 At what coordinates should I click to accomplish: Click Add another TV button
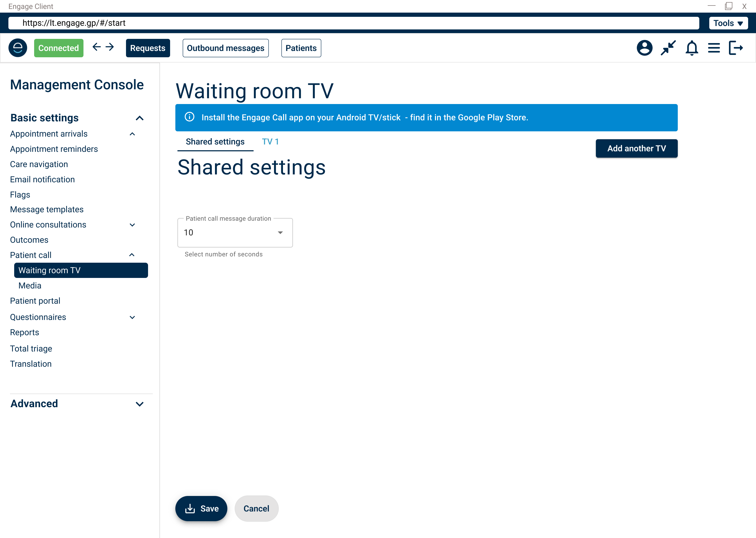click(636, 148)
